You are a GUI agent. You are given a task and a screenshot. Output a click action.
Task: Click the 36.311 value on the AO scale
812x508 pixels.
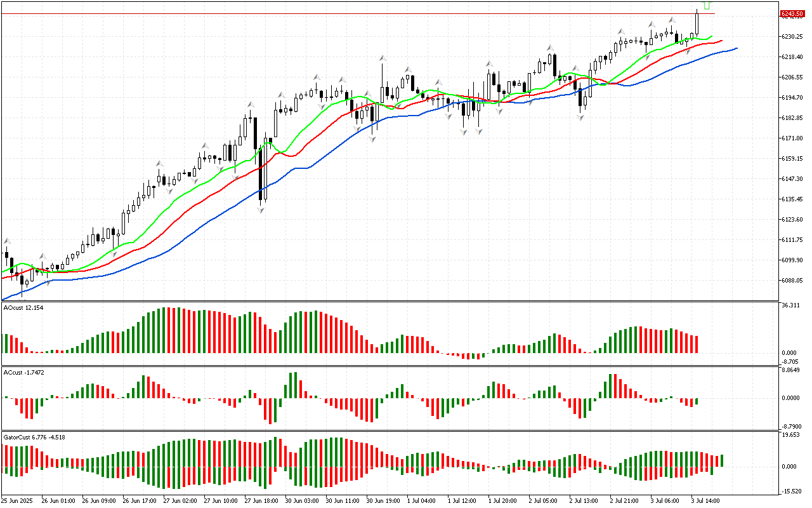(790, 305)
